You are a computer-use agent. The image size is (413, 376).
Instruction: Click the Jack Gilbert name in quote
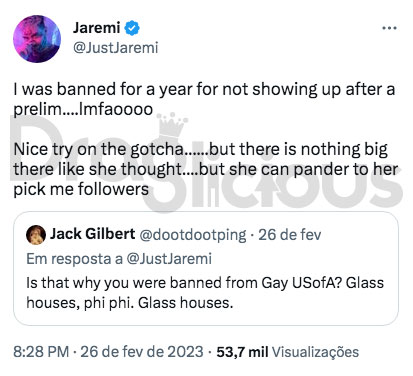click(x=93, y=234)
